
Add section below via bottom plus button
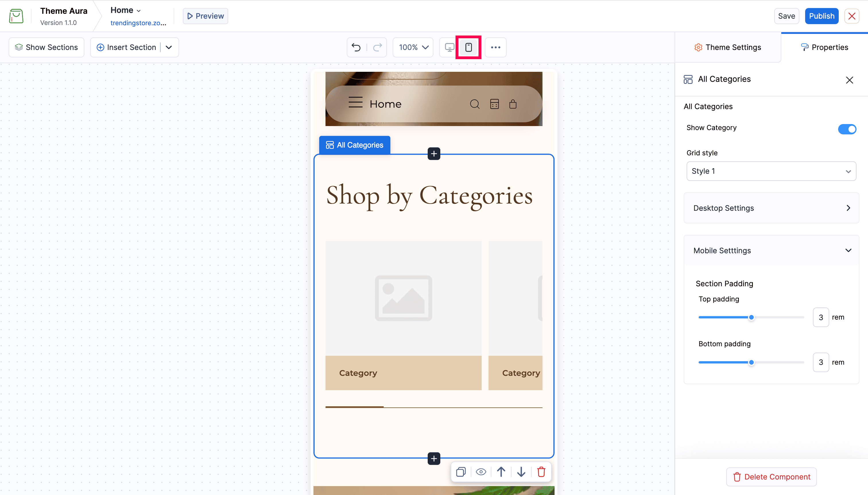point(434,459)
